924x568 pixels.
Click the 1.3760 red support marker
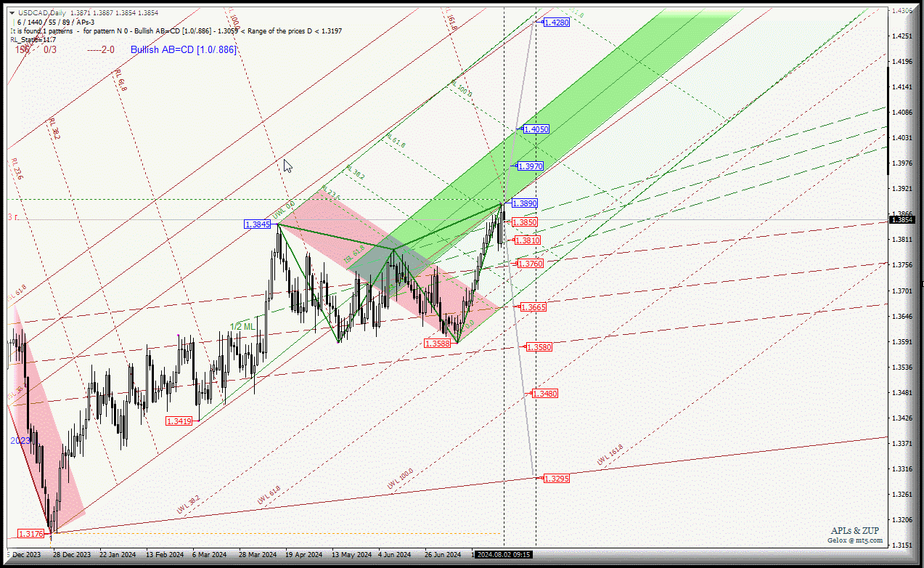[x=530, y=263]
